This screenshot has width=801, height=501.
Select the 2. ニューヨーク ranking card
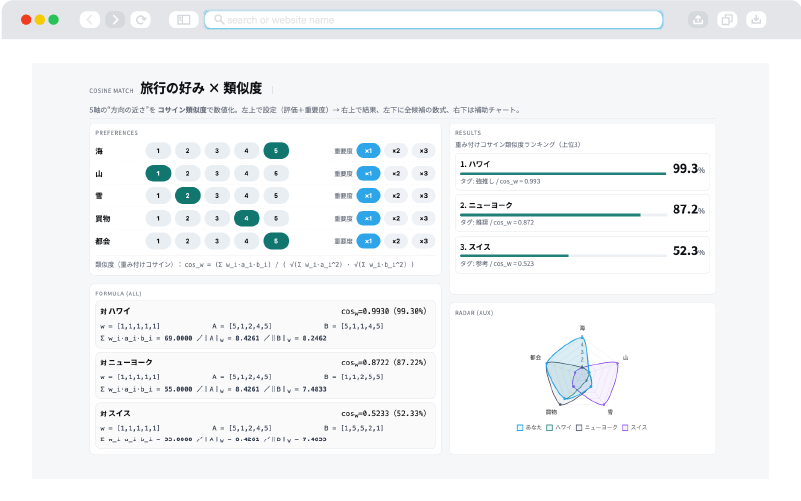tap(582, 210)
